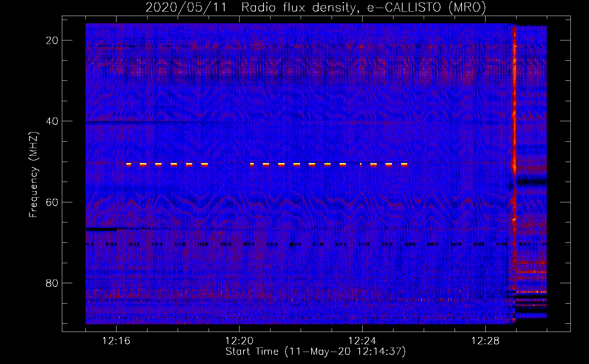
Task: Select the 'Frequency (MHZ)' y-axis label
Action: [33, 175]
